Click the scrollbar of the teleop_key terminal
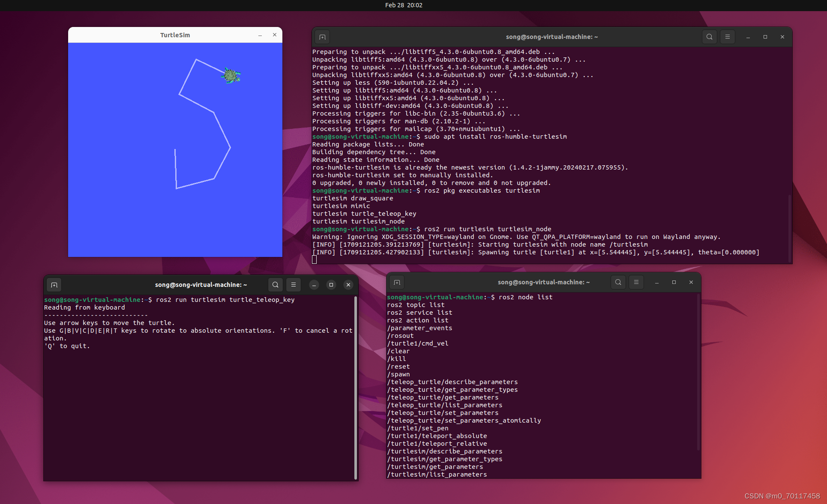 pos(356,388)
